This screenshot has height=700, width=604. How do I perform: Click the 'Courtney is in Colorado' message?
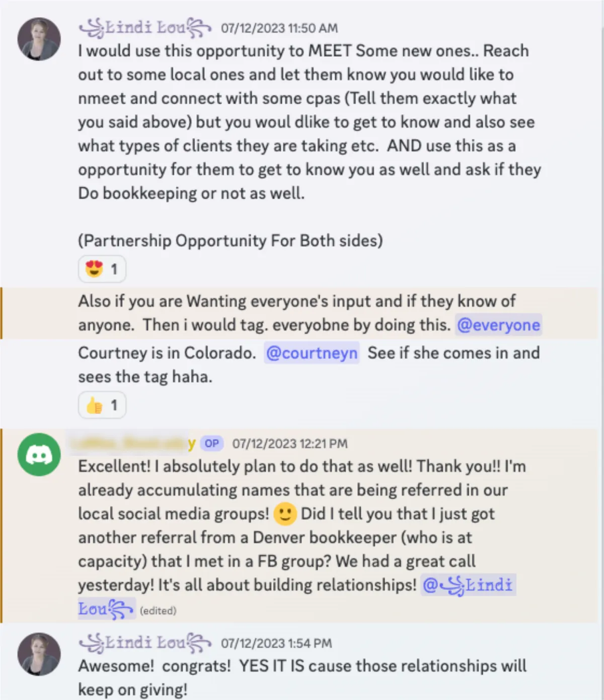click(309, 365)
